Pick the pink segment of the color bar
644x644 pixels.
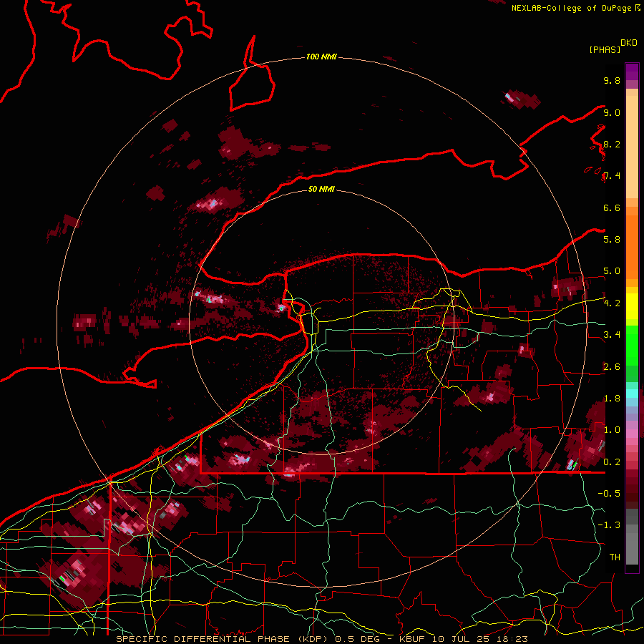click(632, 434)
